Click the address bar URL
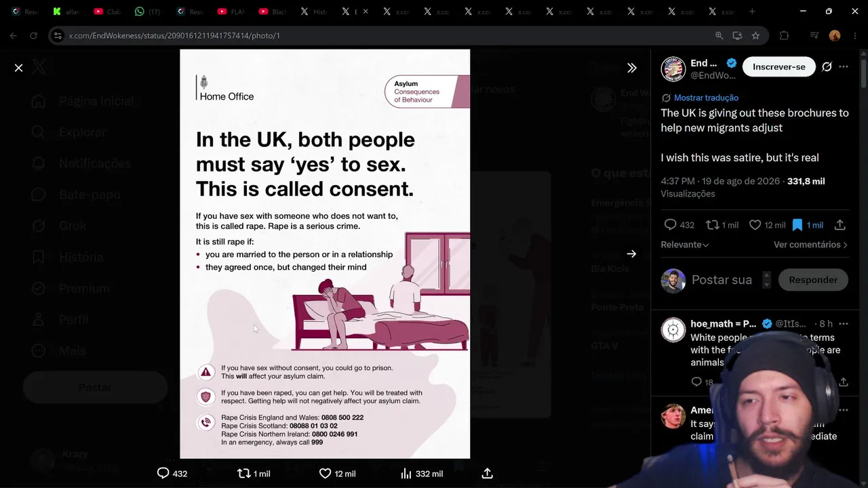868x488 pixels. pyautogui.click(x=174, y=35)
